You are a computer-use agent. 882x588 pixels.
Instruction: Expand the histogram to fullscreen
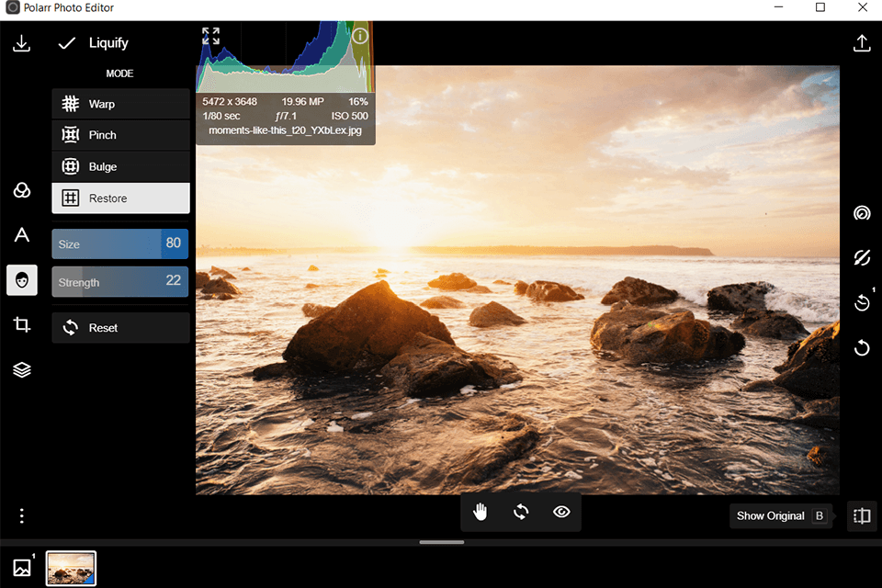click(209, 35)
